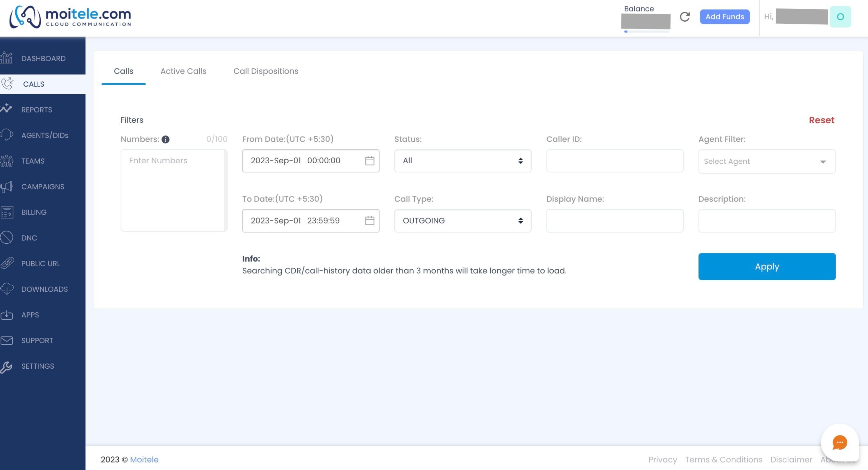This screenshot has width=868, height=470.
Task: Click the Apps download tray icon
Action: [6, 315]
